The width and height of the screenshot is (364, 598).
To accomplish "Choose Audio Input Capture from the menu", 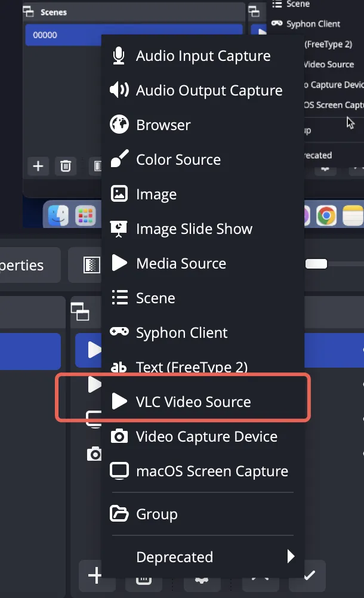I will (202, 56).
